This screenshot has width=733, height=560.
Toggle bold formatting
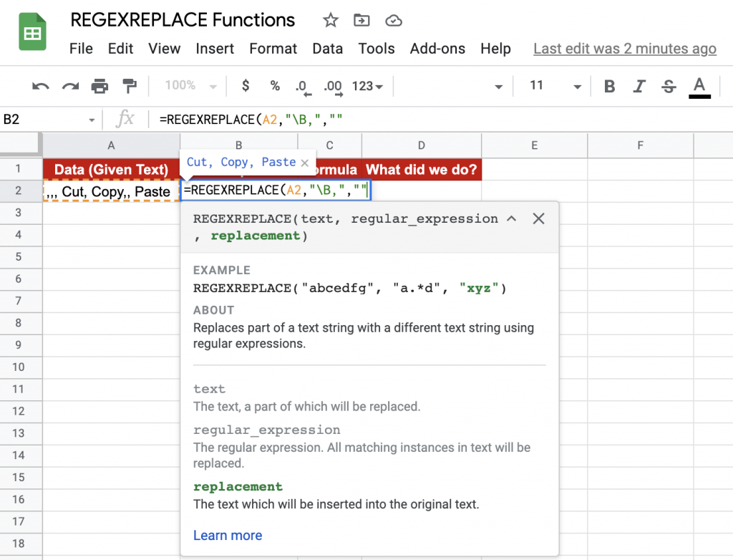tap(608, 85)
